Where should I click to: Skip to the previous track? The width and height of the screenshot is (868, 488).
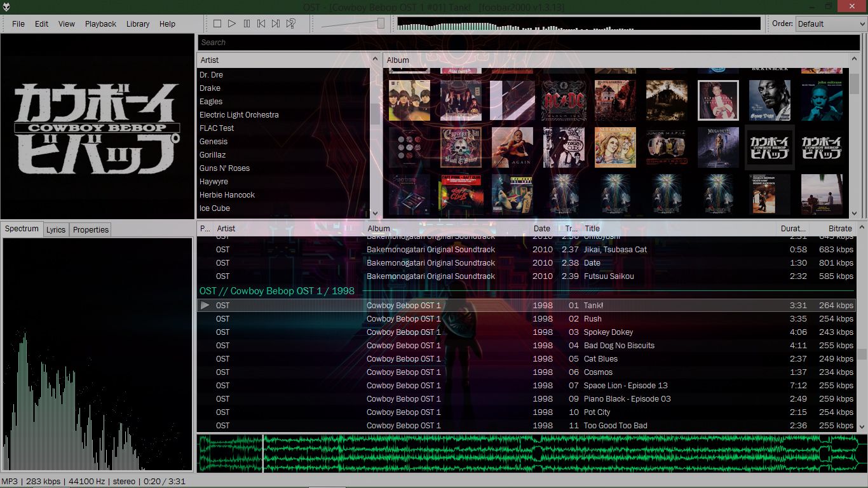[x=261, y=24]
